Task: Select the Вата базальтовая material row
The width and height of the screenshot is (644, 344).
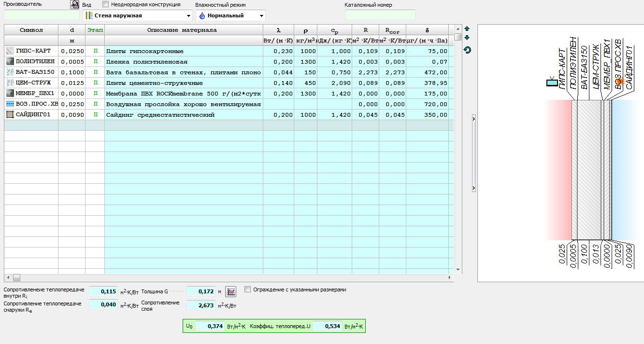Action: 184,72
